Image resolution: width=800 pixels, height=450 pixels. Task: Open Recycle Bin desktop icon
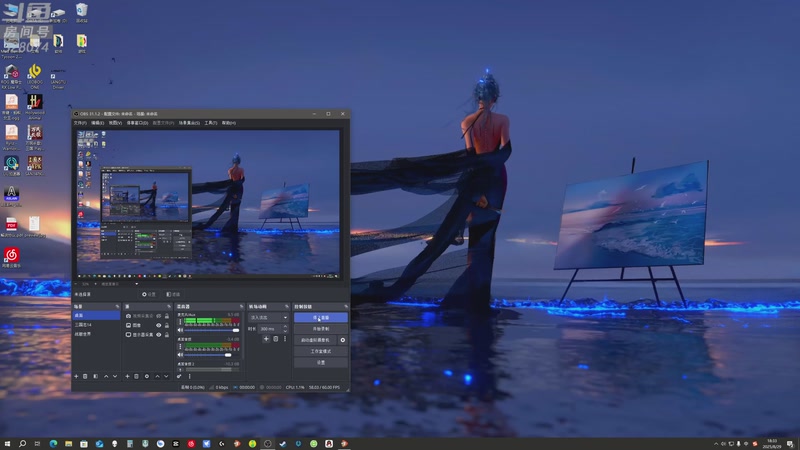(82, 13)
